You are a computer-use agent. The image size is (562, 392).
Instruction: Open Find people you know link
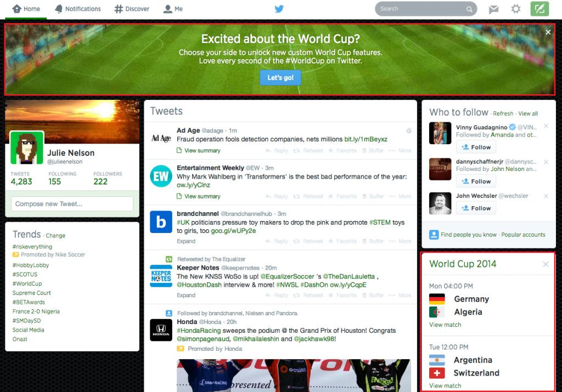[x=469, y=235]
